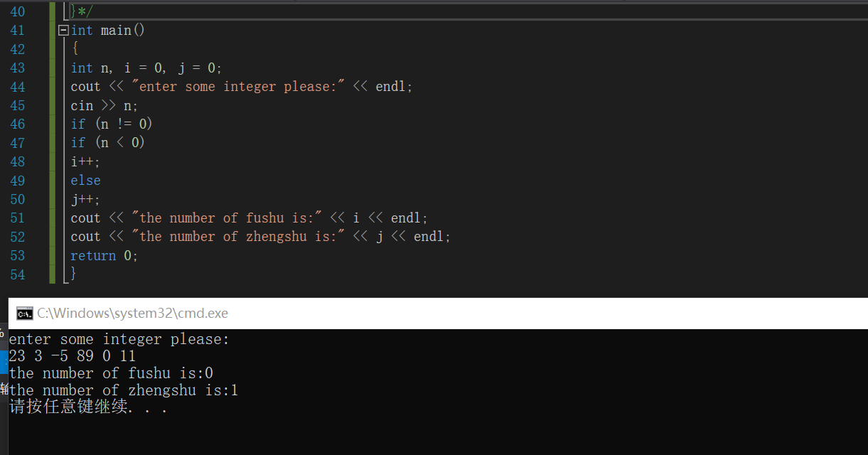Click line number 43 in the gutter

[17, 68]
